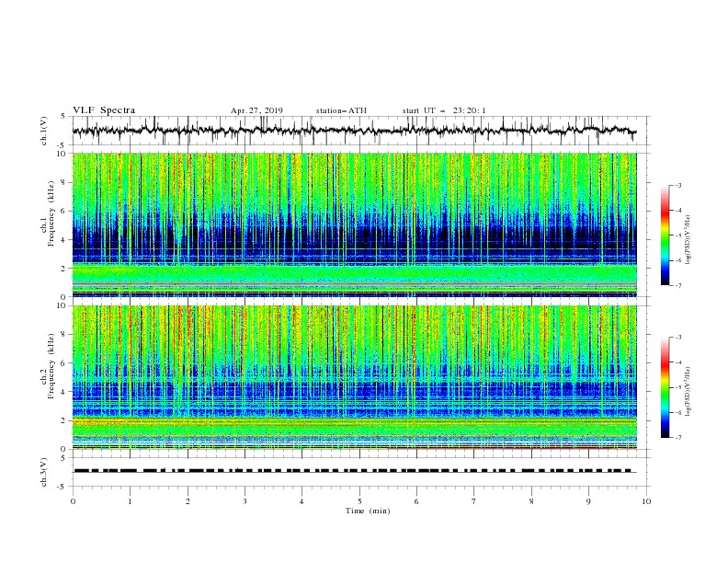
Task: Click time axis tick label "7"
Action: pyautogui.click(x=474, y=501)
